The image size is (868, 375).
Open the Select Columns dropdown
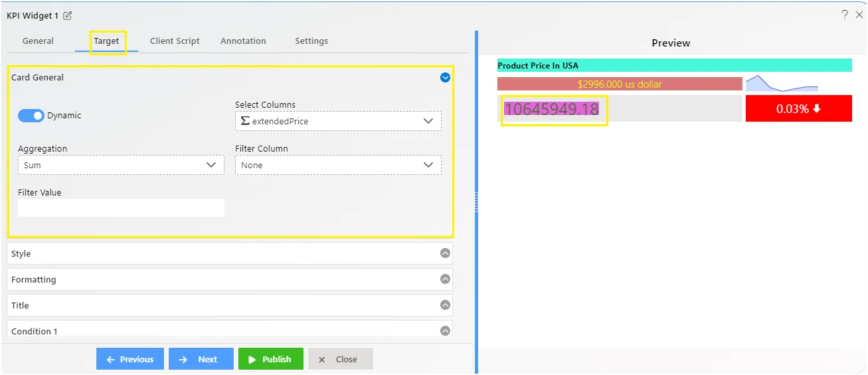point(338,121)
